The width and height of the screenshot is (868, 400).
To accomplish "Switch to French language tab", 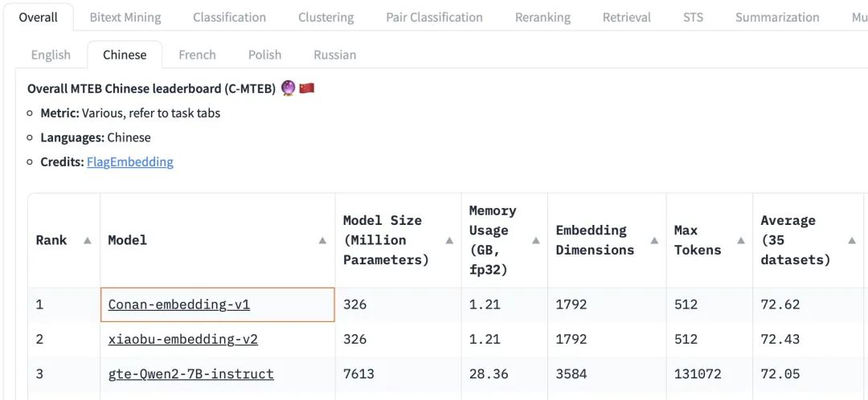I will (197, 55).
